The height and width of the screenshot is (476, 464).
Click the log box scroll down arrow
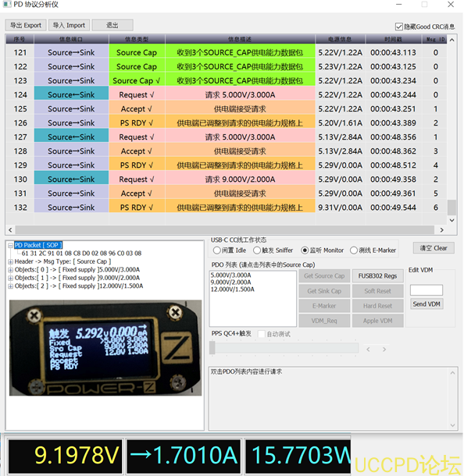pos(452,425)
